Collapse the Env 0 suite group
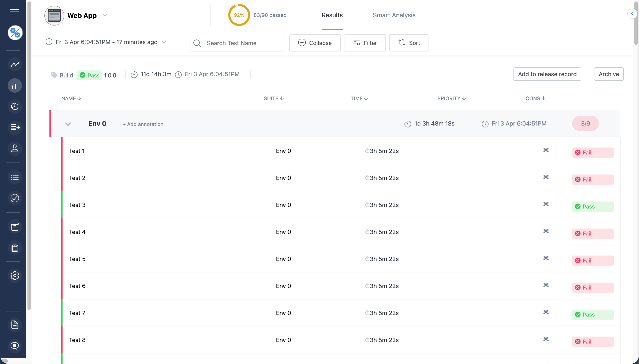 [x=68, y=124]
